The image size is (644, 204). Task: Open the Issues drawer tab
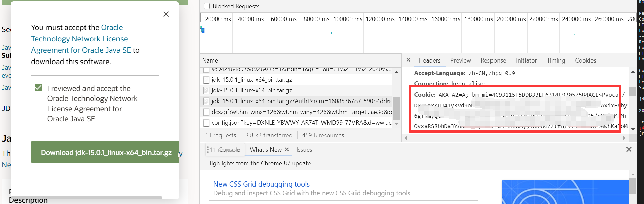[304, 150]
